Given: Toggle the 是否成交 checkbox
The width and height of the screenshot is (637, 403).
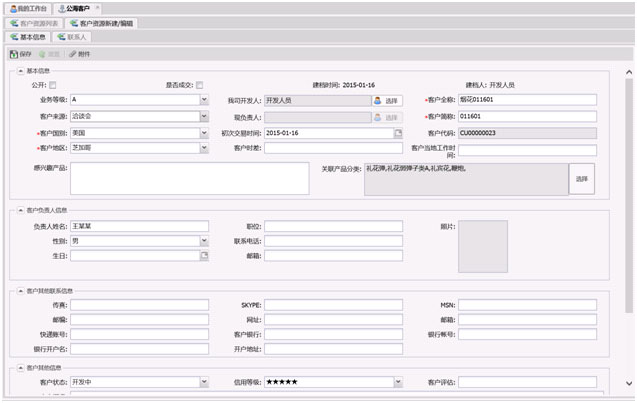Looking at the screenshot, I should [x=200, y=85].
